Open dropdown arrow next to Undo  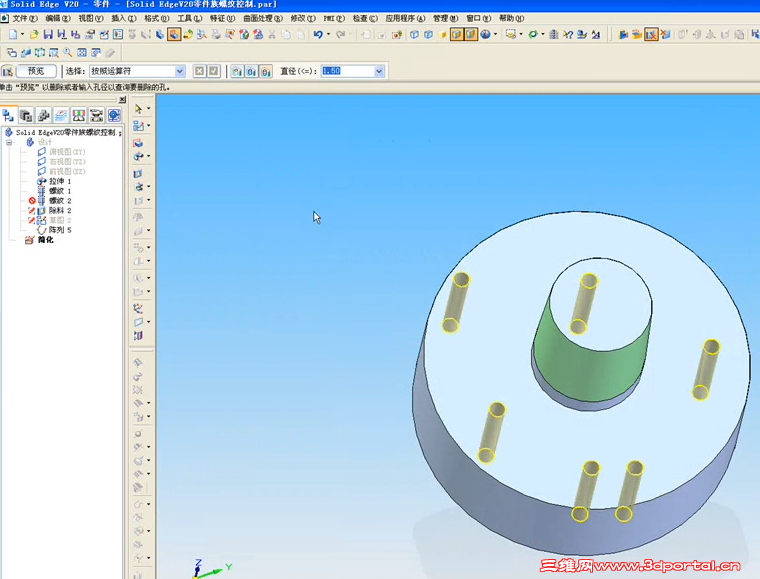pyautogui.click(x=328, y=34)
